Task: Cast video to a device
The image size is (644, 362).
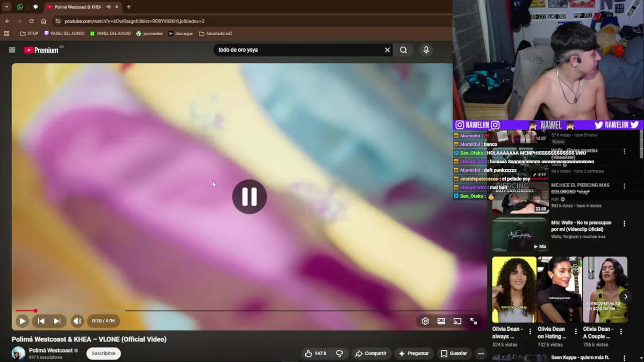Action: click(x=457, y=321)
